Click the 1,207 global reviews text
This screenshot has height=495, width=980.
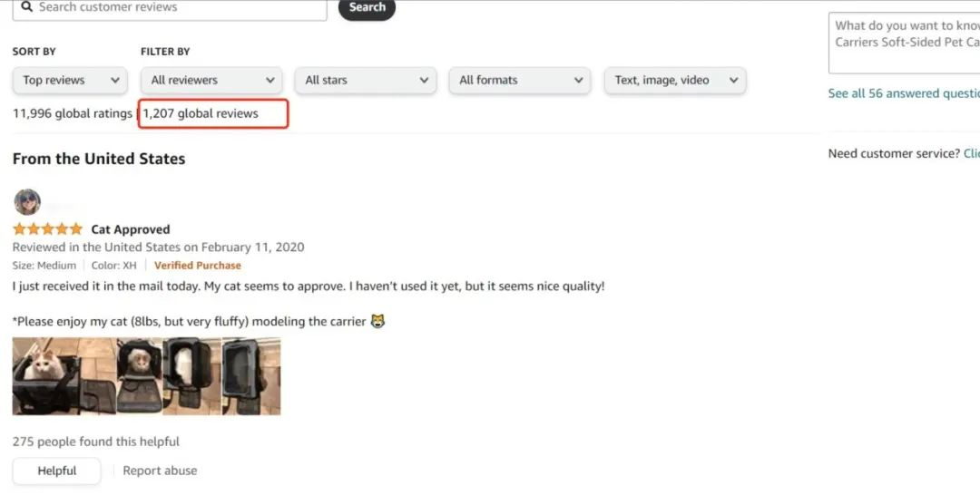(x=201, y=113)
